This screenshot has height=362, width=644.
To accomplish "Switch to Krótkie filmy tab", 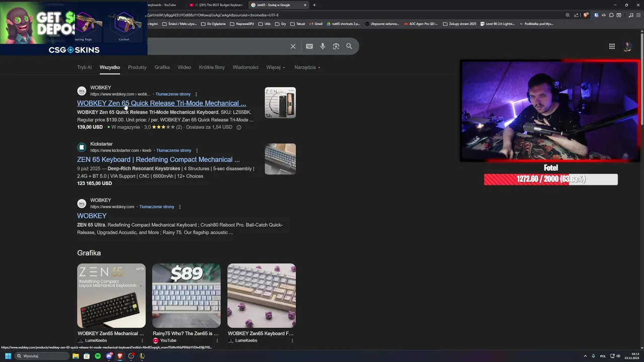I will tap(212, 67).
